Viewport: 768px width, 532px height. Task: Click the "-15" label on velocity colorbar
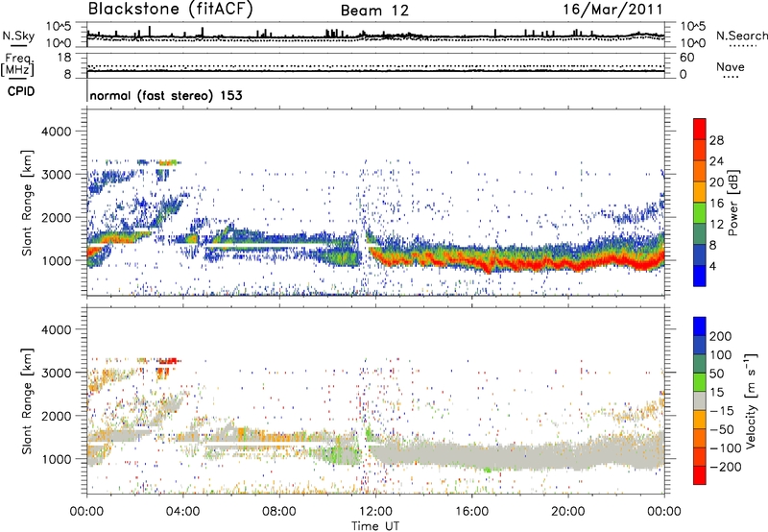(722, 411)
